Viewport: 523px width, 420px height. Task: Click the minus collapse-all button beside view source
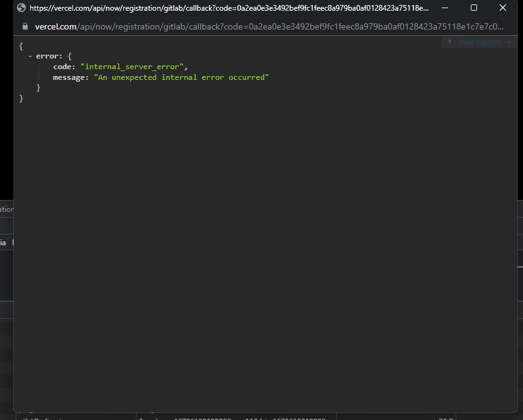coord(509,42)
